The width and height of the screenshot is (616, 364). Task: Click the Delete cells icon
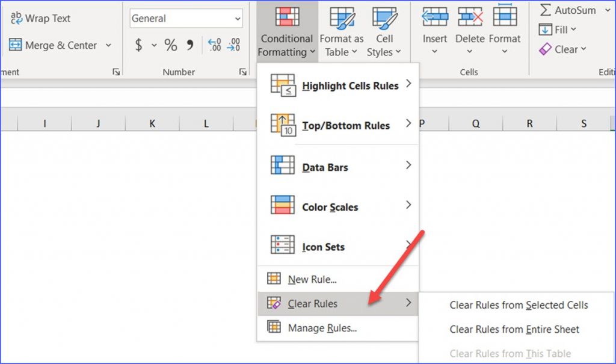[x=470, y=16]
